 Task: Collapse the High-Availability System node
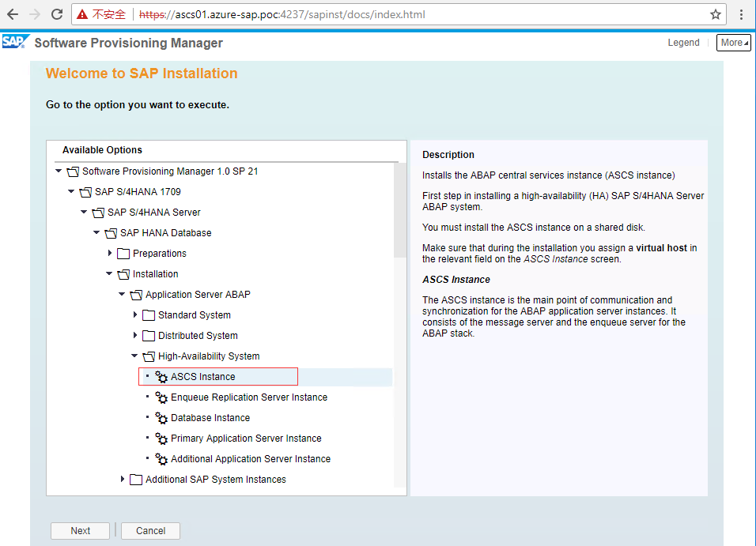pos(134,356)
